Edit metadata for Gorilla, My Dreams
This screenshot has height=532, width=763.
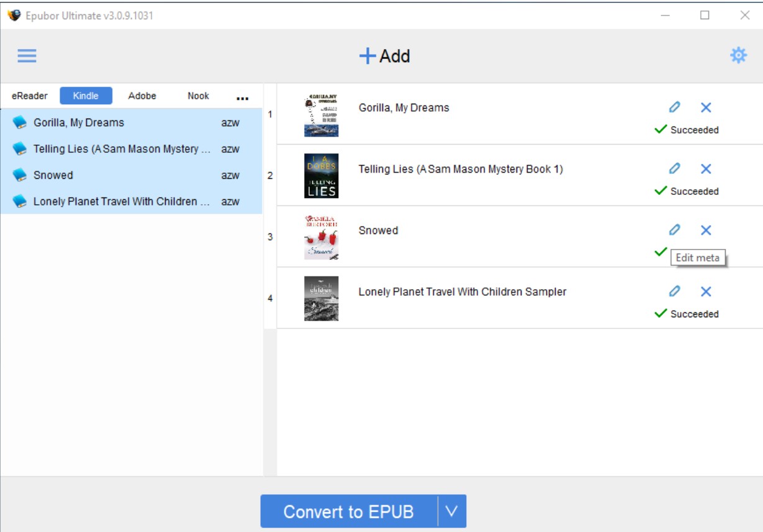tap(675, 107)
